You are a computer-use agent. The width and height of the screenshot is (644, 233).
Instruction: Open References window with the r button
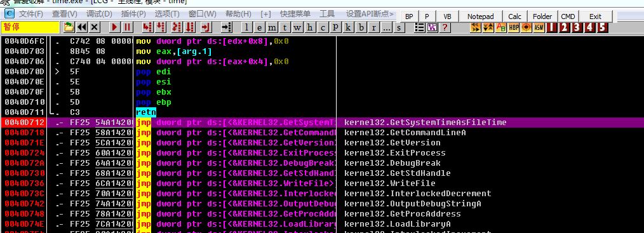tap(373, 27)
